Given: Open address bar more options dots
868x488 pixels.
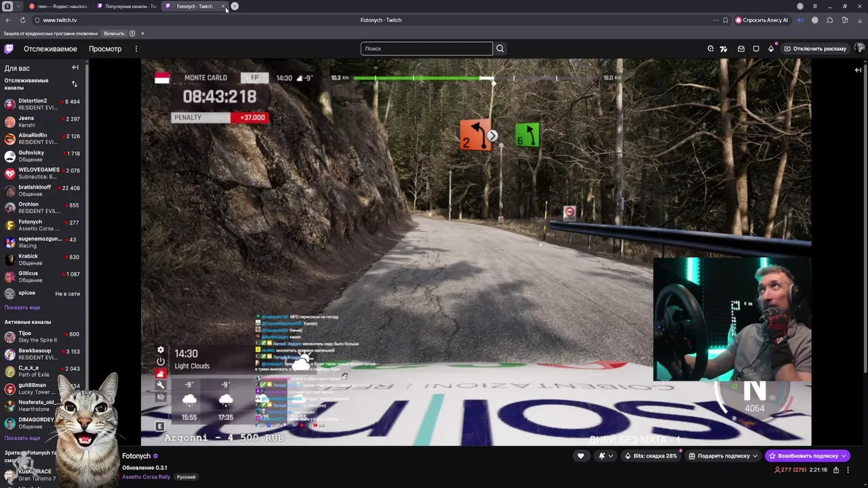Looking at the screenshot, I should pos(715,20).
